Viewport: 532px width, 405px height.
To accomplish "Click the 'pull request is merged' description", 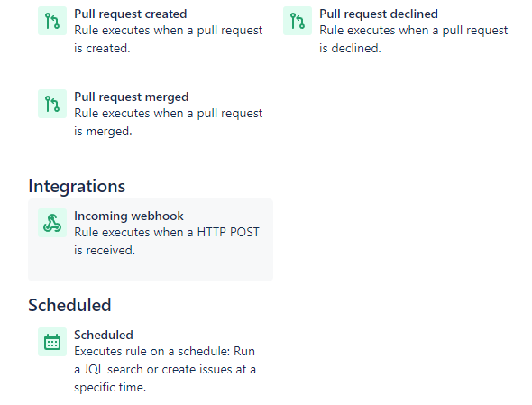I will [169, 122].
